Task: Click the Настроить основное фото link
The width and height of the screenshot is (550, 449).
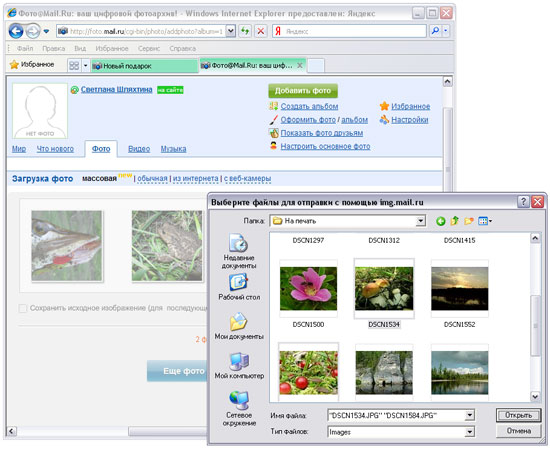Action: pyautogui.click(x=325, y=147)
